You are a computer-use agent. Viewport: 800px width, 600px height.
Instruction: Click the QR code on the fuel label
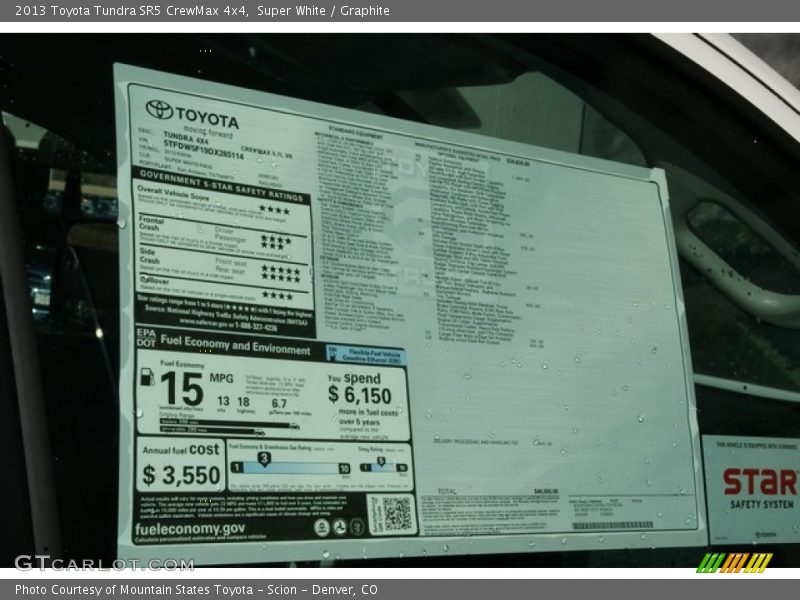pyautogui.click(x=395, y=513)
